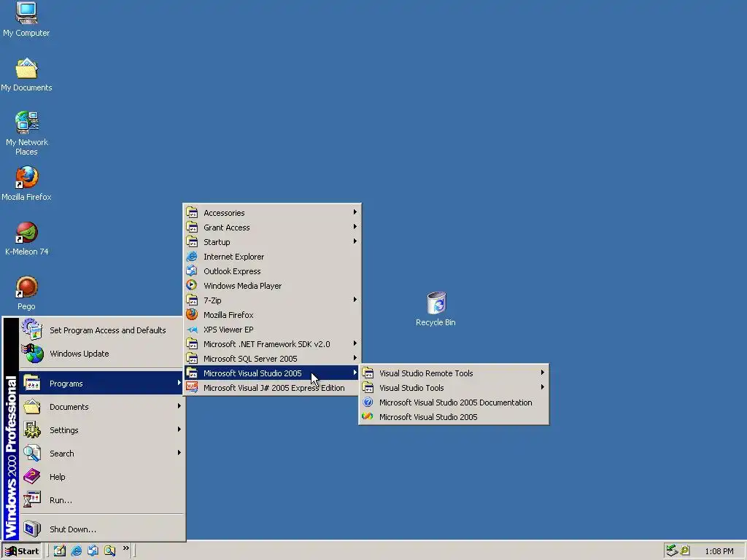Launch Microsoft Visual J# 2005 Express Edition

coord(272,388)
